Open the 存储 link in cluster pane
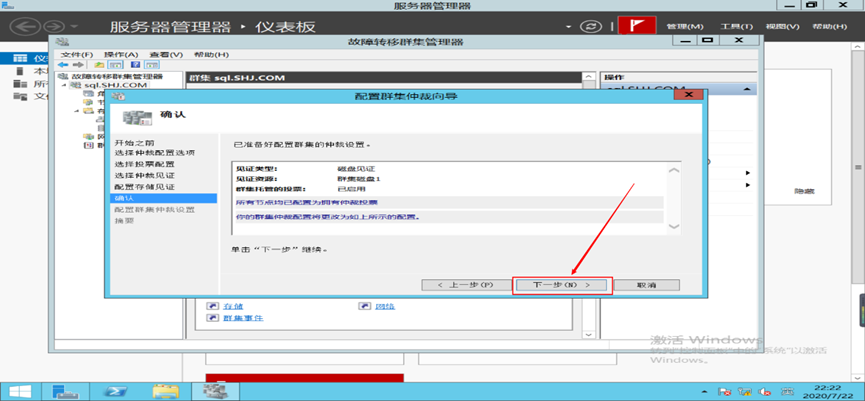Viewport: 865px width, 401px height. 232,306
